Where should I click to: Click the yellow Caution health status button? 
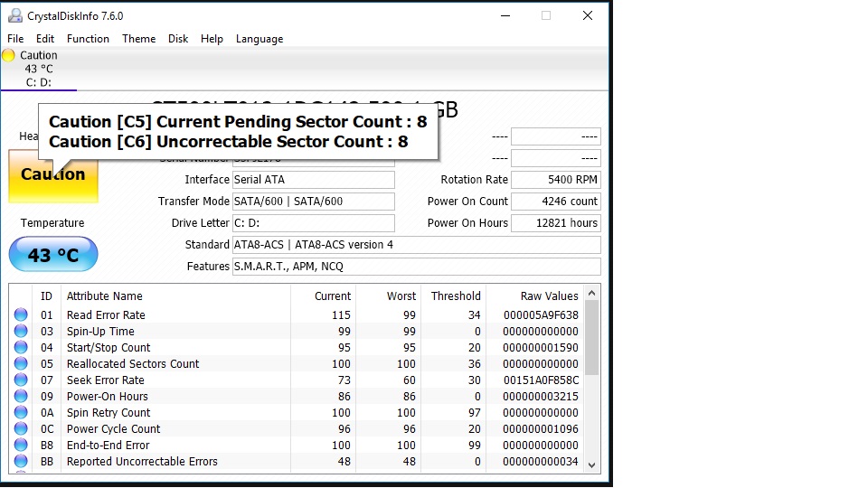pos(53,176)
